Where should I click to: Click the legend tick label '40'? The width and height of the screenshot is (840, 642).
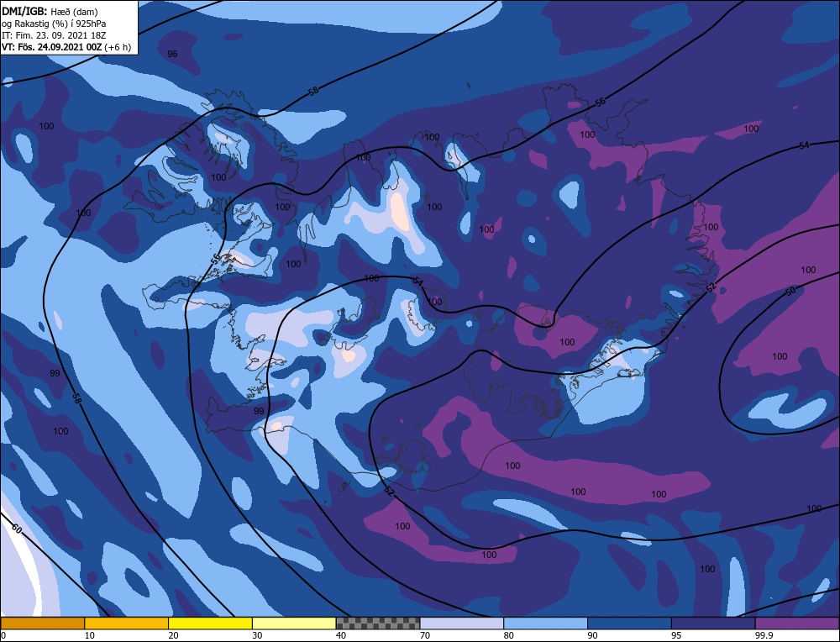click(341, 635)
